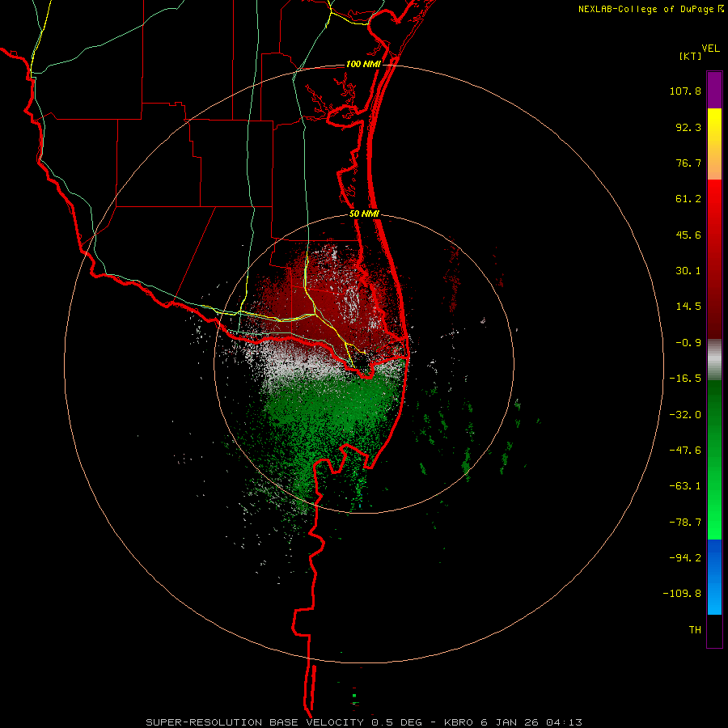
Task: Click the 100 NMI range ring label
Action: (x=363, y=64)
